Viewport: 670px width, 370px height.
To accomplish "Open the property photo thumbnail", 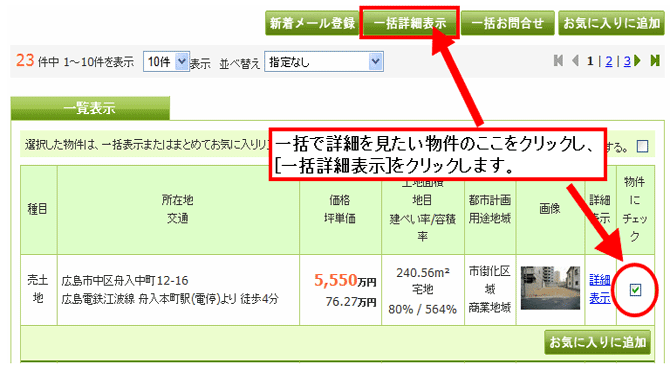I will click(550, 288).
